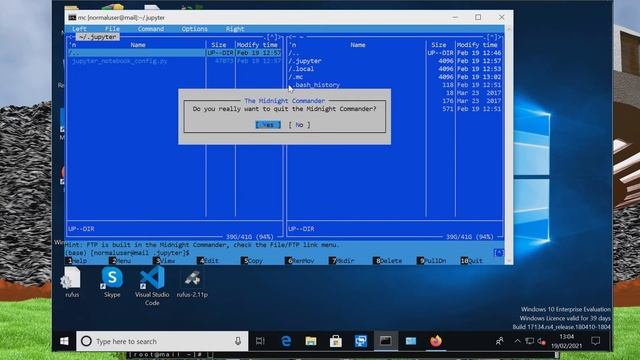This screenshot has height=360, width=640.
Task: Open the rufus-2.11p desktop icon
Action: coord(192,282)
